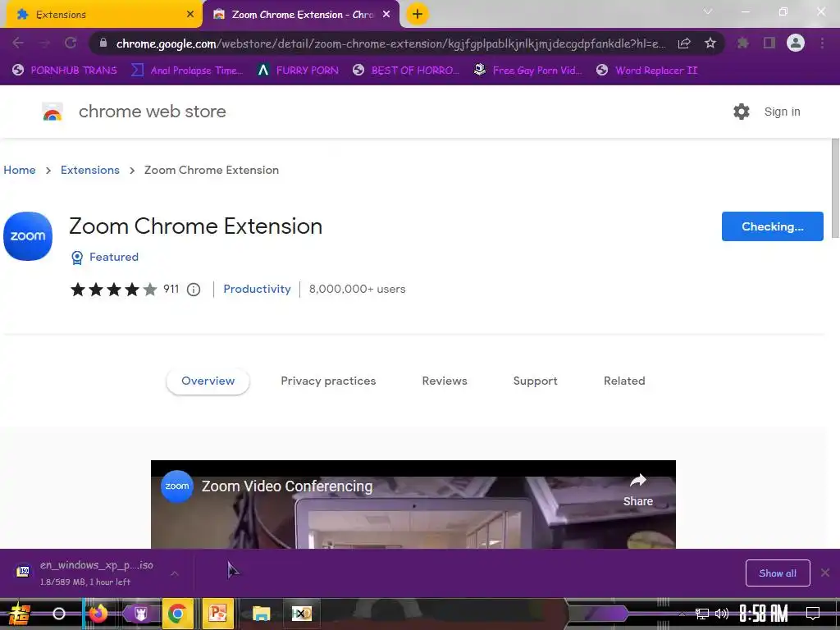840x630 pixels.
Task: Show all downloads
Action: point(778,573)
